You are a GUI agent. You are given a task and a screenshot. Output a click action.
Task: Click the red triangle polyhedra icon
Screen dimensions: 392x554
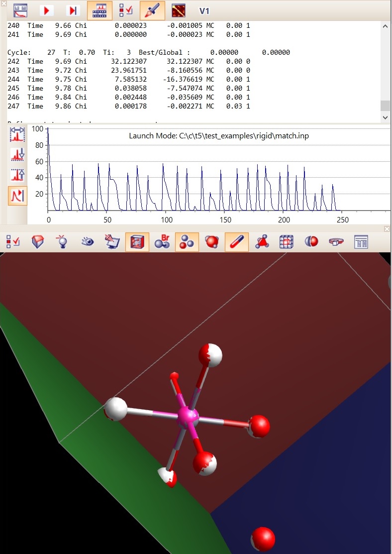click(262, 242)
